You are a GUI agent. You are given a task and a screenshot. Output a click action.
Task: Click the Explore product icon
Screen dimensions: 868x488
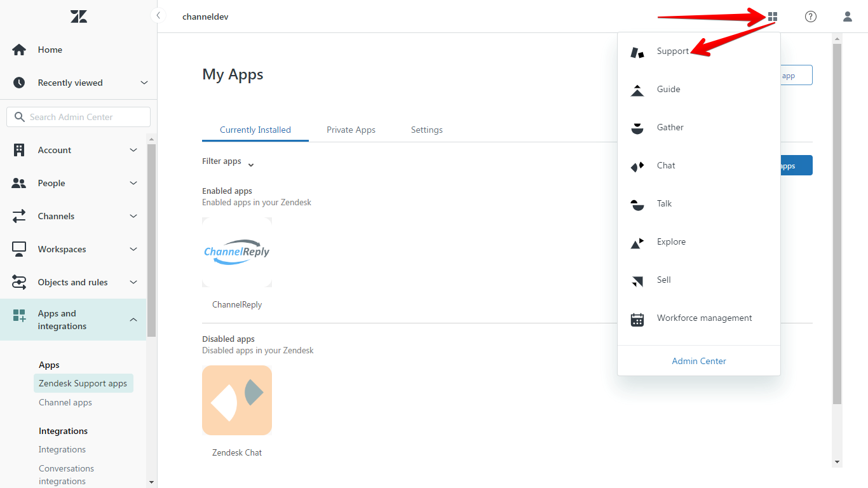637,243
